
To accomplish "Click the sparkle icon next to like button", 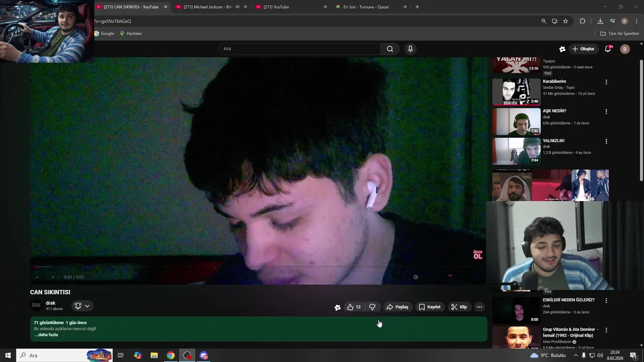I will (337, 307).
